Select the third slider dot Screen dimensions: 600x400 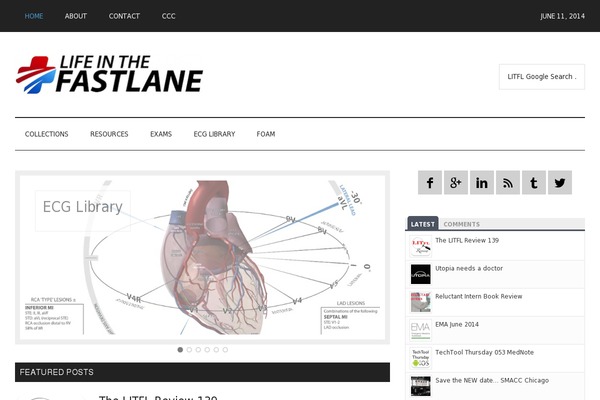198,349
